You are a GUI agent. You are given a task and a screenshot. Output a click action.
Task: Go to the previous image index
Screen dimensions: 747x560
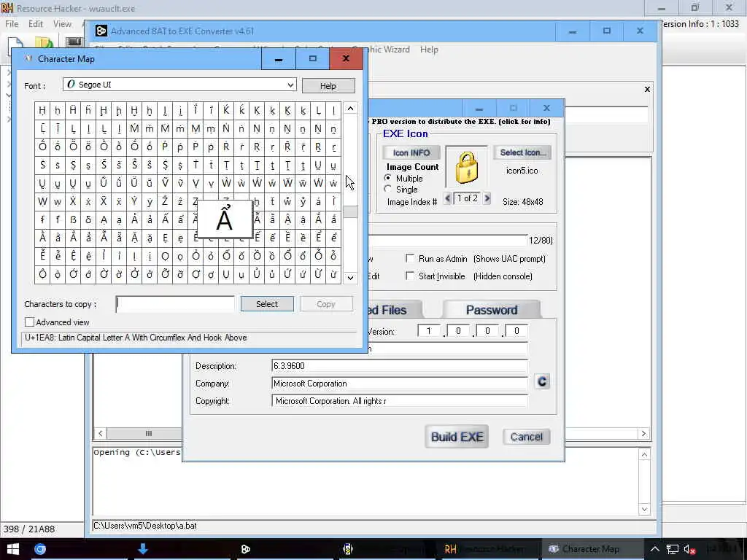click(447, 198)
